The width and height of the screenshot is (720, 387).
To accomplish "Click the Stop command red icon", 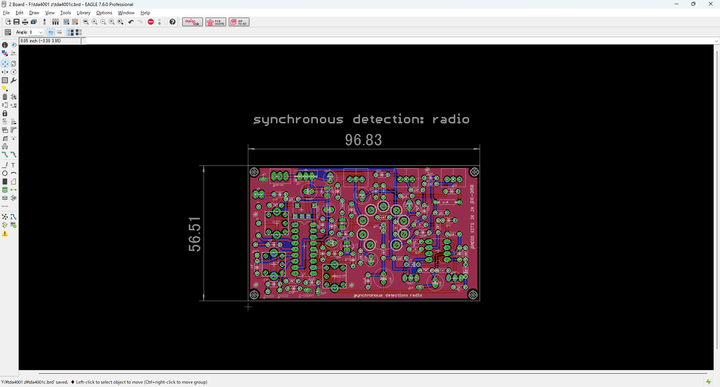I will pyautogui.click(x=151, y=22).
